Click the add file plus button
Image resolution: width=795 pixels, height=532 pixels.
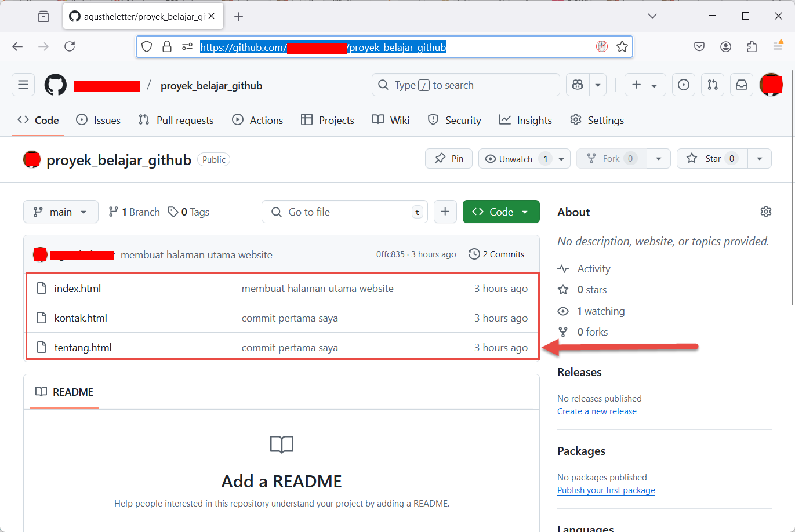click(445, 212)
